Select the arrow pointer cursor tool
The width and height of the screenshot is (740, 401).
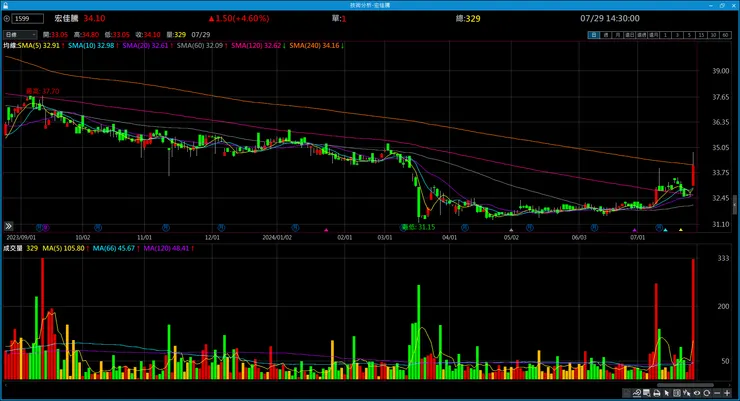667,393
